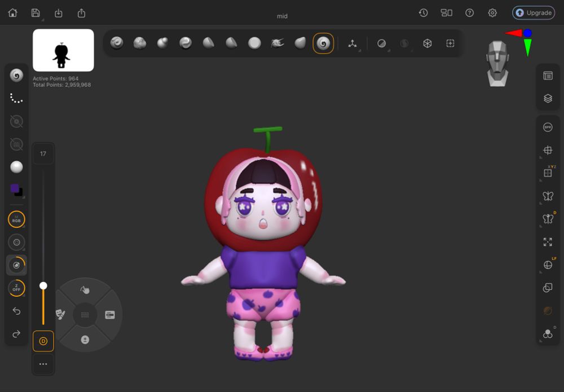This screenshot has width=564, height=392.
Task: Open the settings gear
Action: [x=492, y=13]
